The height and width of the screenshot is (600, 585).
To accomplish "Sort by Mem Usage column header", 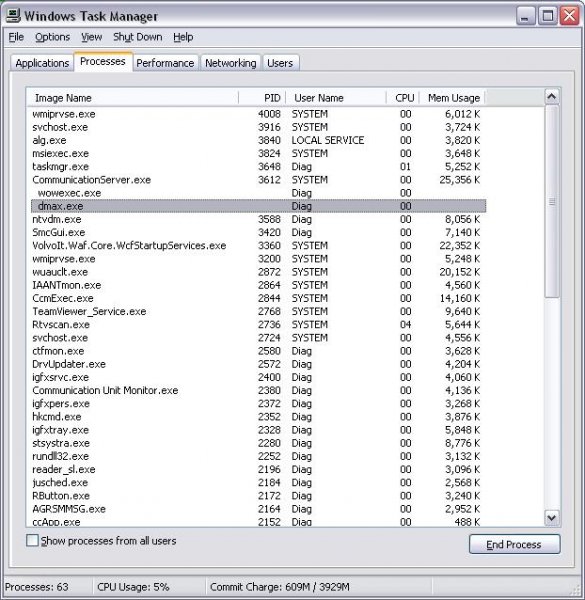I will click(x=452, y=98).
